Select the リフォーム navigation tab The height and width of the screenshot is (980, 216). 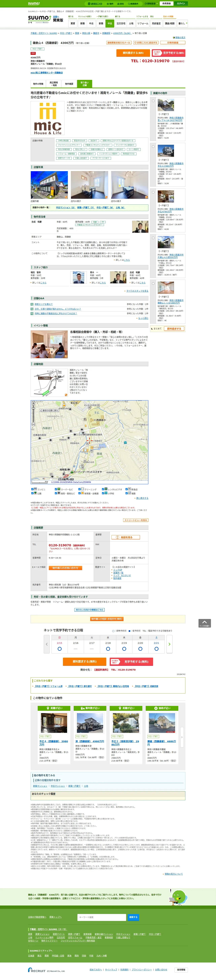pos(143,23)
